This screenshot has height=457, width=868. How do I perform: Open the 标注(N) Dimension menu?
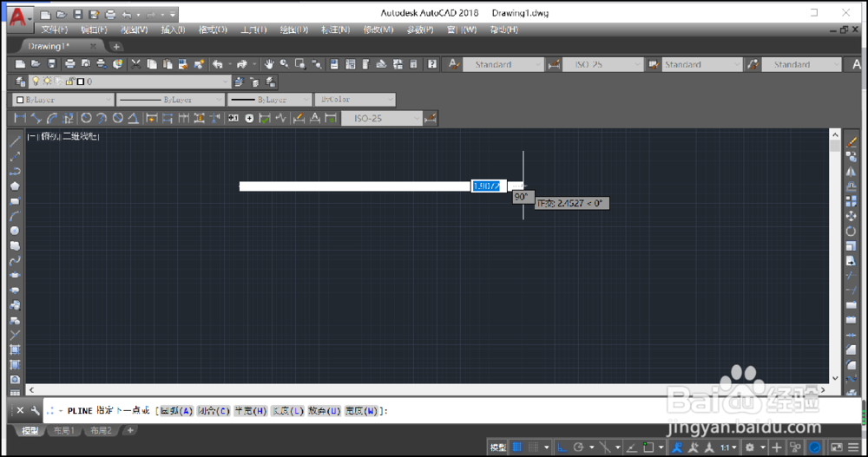click(335, 29)
